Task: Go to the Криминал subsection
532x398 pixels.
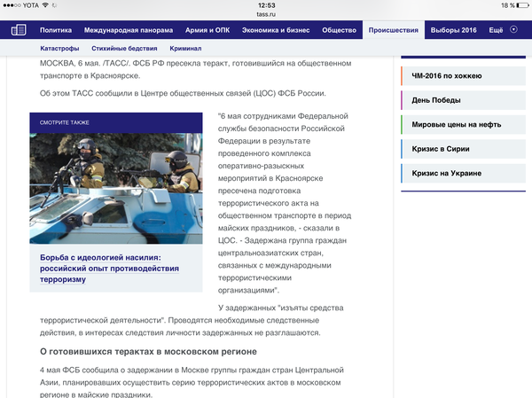Action: [185, 49]
